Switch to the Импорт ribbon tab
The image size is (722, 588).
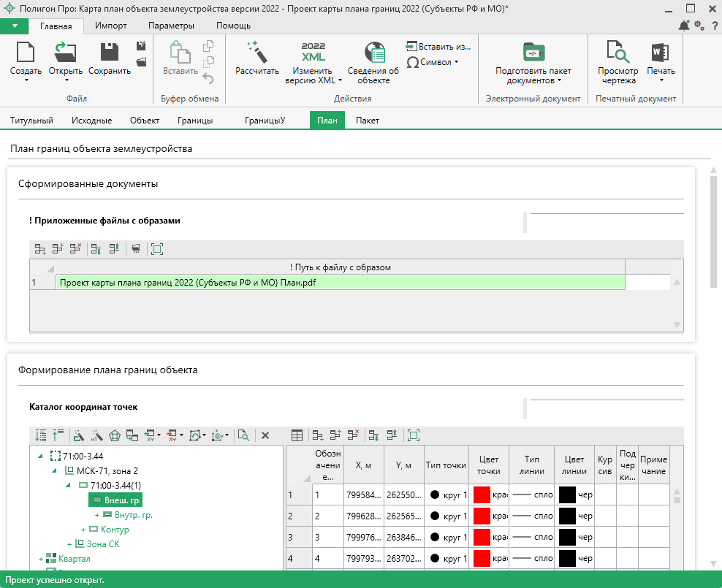point(110,26)
